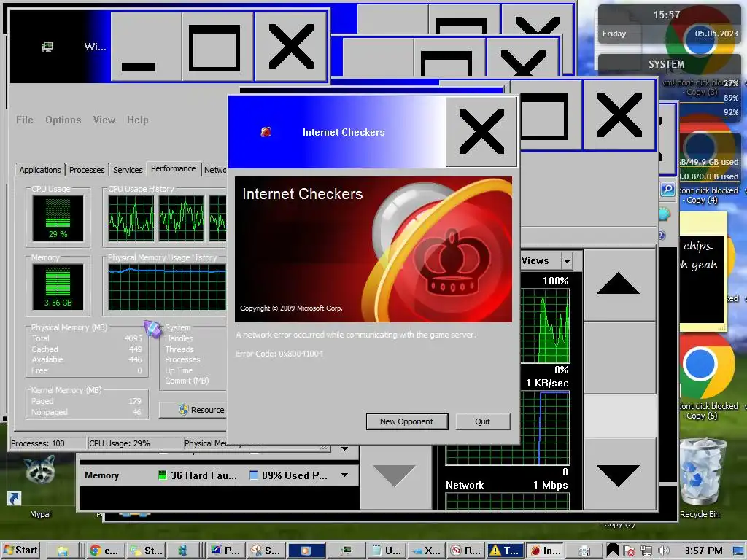Click the 15:57 clock gadget

click(x=670, y=24)
